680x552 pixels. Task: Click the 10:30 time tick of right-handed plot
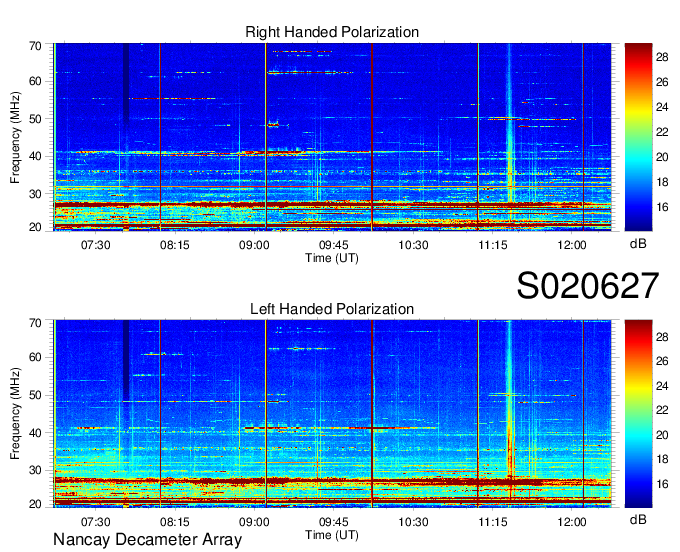click(x=413, y=245)
